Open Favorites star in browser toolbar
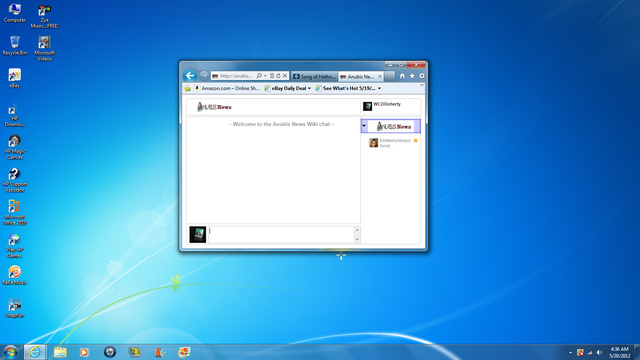The height and width of the screenshot is (360, 640). click(x=412, y=76)
